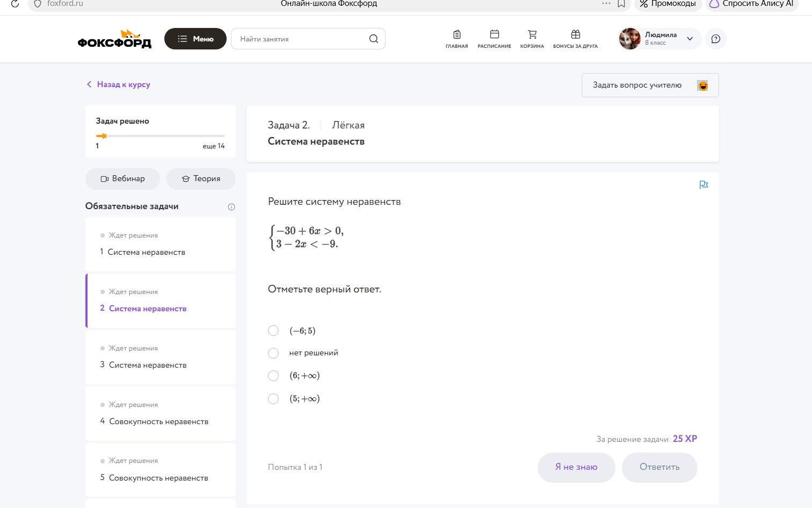
Task: Click the site shield icon in address bar
Action: pos(38,4)
